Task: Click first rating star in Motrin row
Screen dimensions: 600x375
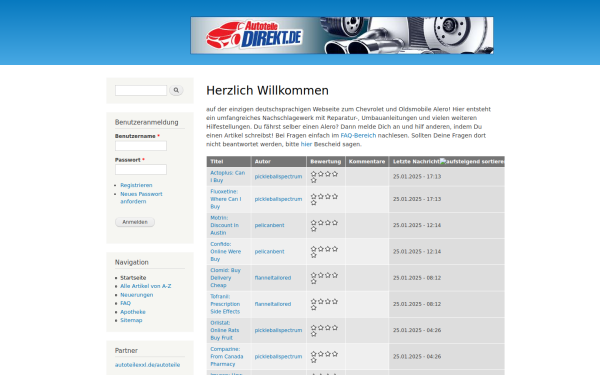Action: tap(314, 222)
